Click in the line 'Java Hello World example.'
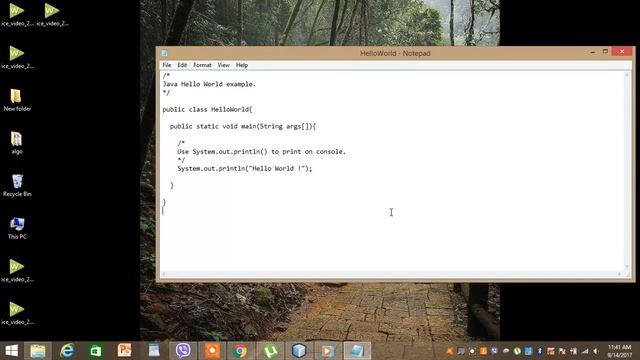 click(209, 84)
